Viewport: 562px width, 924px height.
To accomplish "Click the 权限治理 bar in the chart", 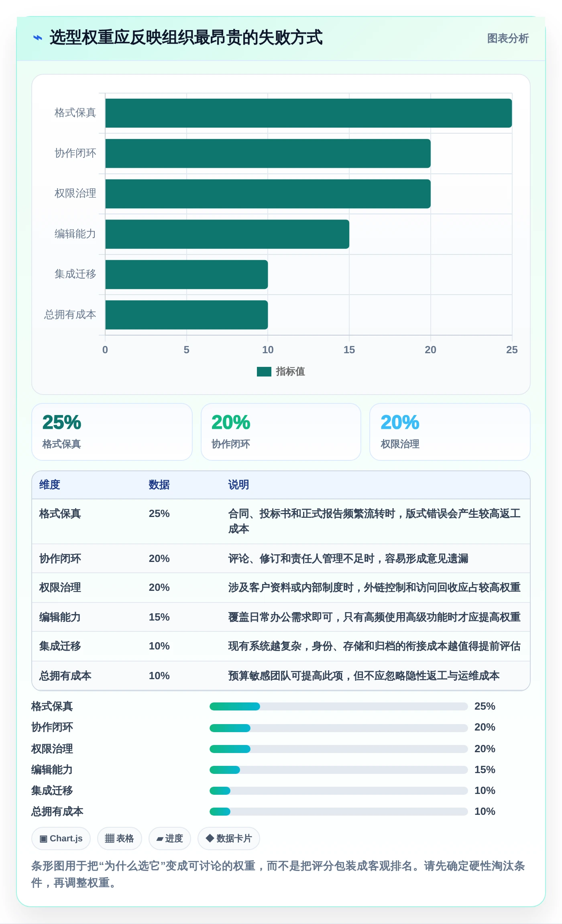I will pos(268,194).
